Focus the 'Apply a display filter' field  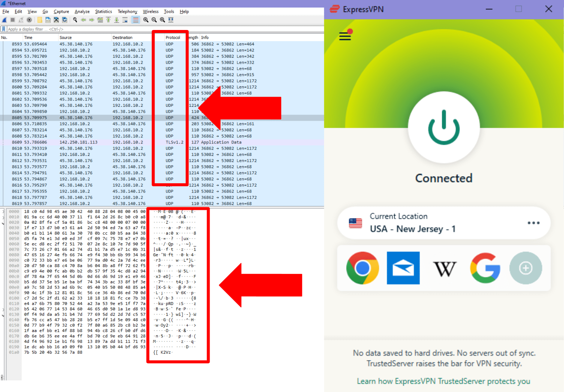tap(165, 29)
